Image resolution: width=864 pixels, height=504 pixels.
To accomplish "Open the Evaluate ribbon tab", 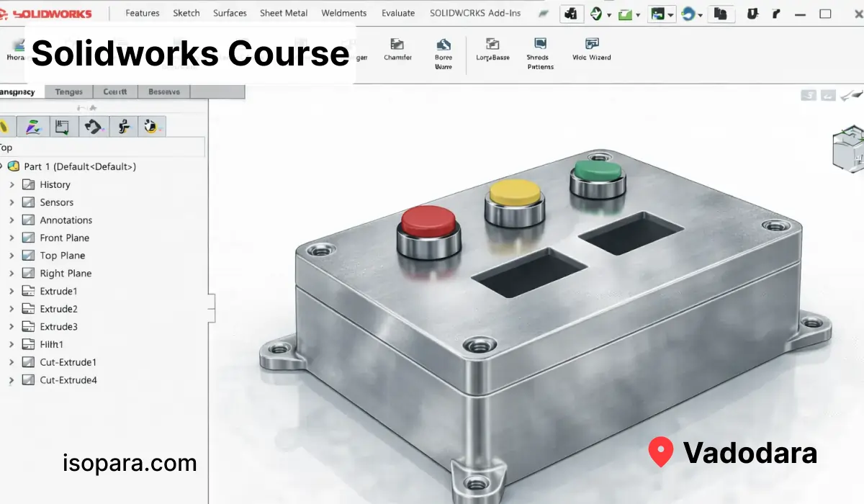I will (398, 13).
